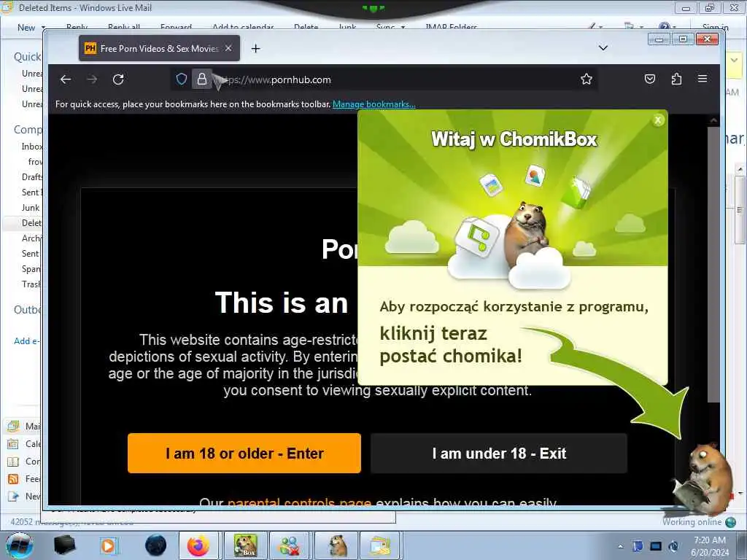View site info via the padlock icon
This screenshot has width=747, height=560.
tap(202, 79)
